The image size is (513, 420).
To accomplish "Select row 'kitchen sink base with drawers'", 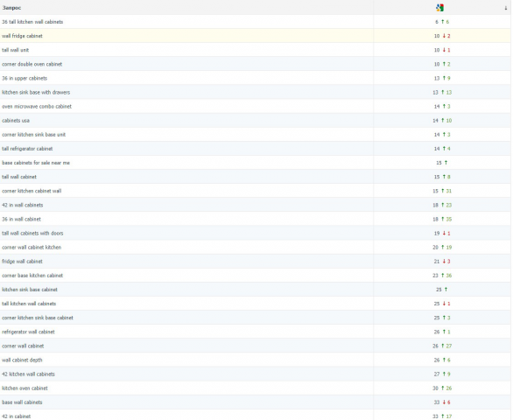I will [x=256, y=92].
